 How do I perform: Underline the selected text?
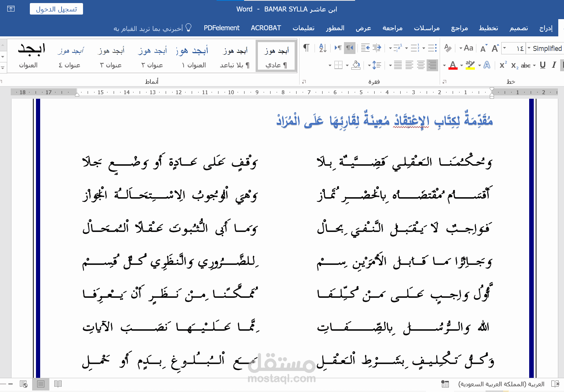[543, 65]
